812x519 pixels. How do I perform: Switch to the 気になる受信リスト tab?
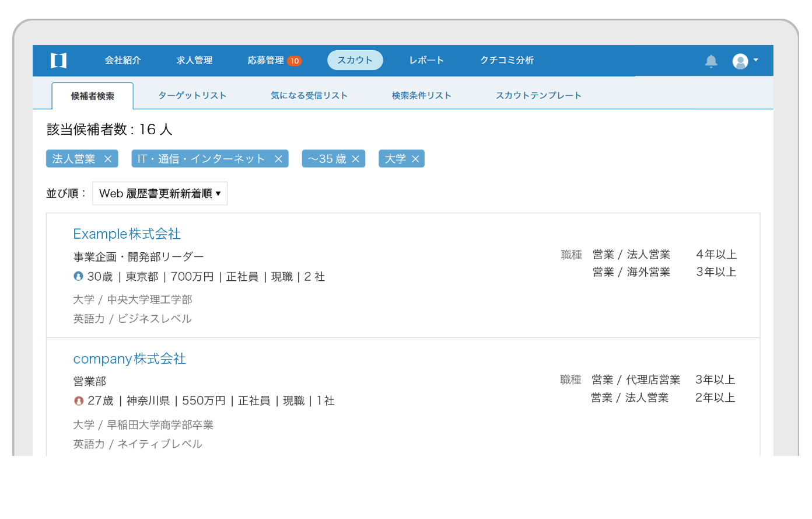pos(309,96)
